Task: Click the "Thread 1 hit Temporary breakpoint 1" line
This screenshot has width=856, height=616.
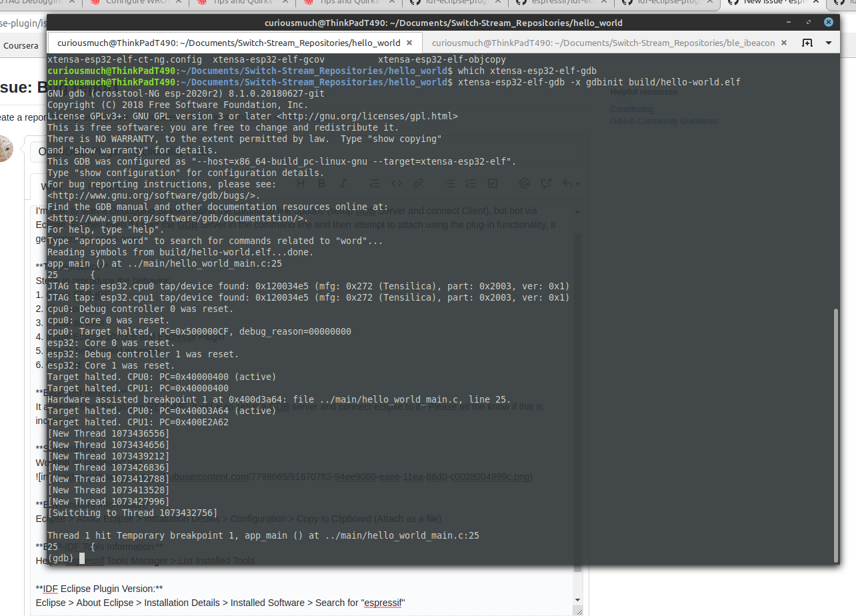Action: 263,535
